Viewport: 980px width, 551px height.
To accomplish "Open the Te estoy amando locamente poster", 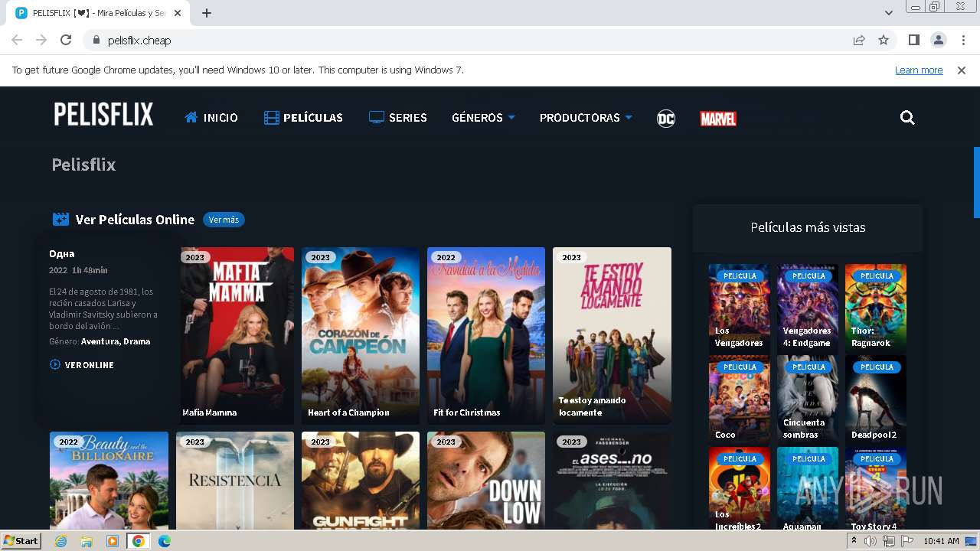I will click(612, 335).
